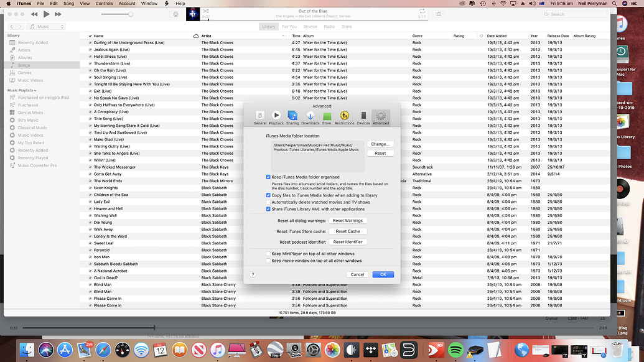
Task: Switch to the Downloads preferences pane
Action: click(x=310, y=117)
